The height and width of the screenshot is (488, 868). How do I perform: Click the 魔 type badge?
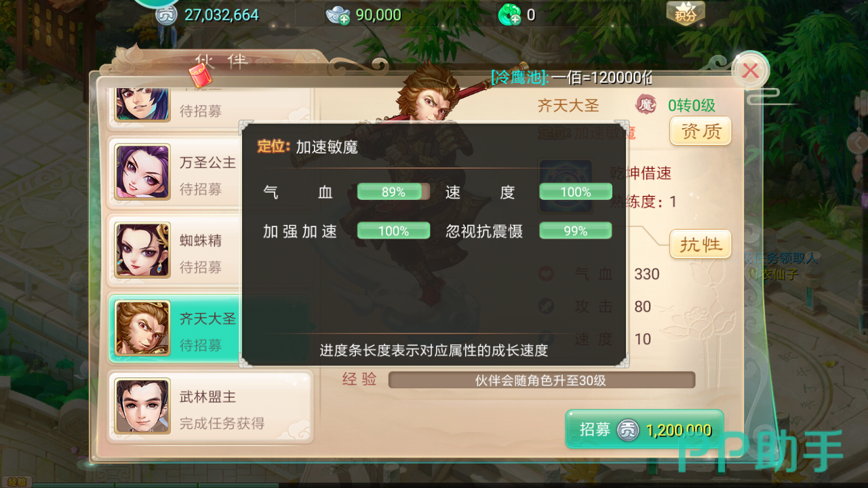point(646,105)
